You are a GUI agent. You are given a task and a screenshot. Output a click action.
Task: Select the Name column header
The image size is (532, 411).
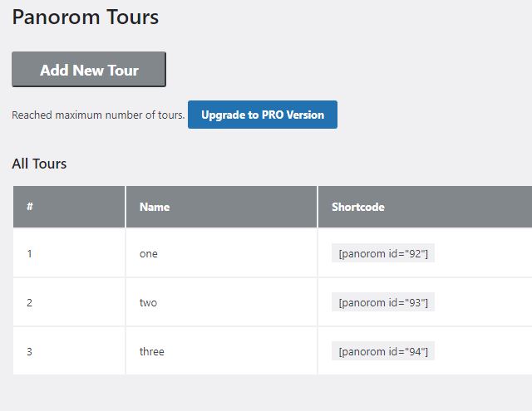point(155,207)
